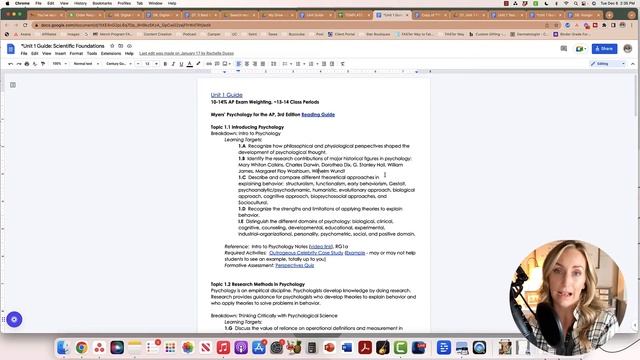Open the last edit version history link

tap(187, 53)
